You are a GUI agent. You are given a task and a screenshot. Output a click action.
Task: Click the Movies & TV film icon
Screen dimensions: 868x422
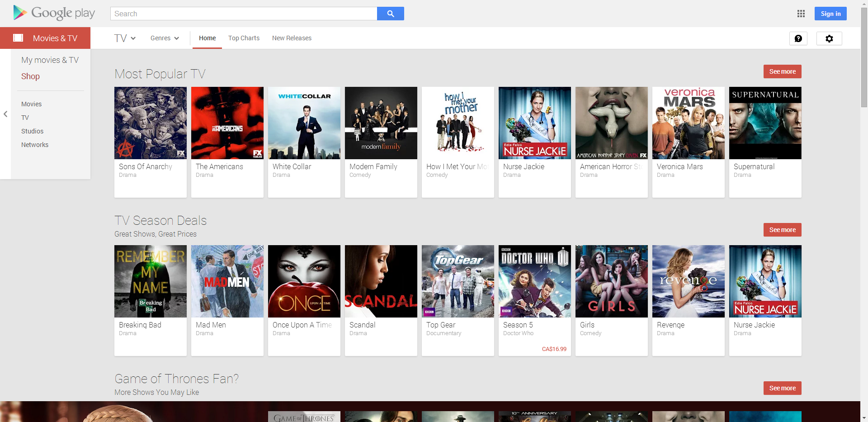[18, 38]
